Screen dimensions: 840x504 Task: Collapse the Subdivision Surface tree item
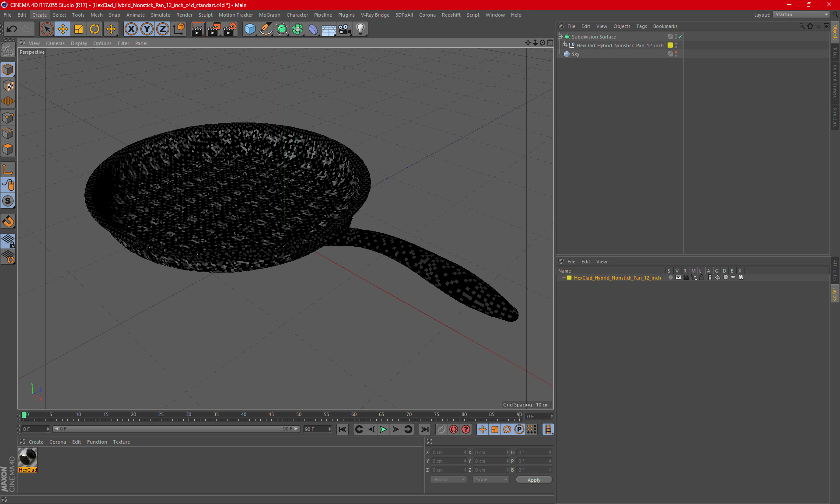(x=560, y=37)
